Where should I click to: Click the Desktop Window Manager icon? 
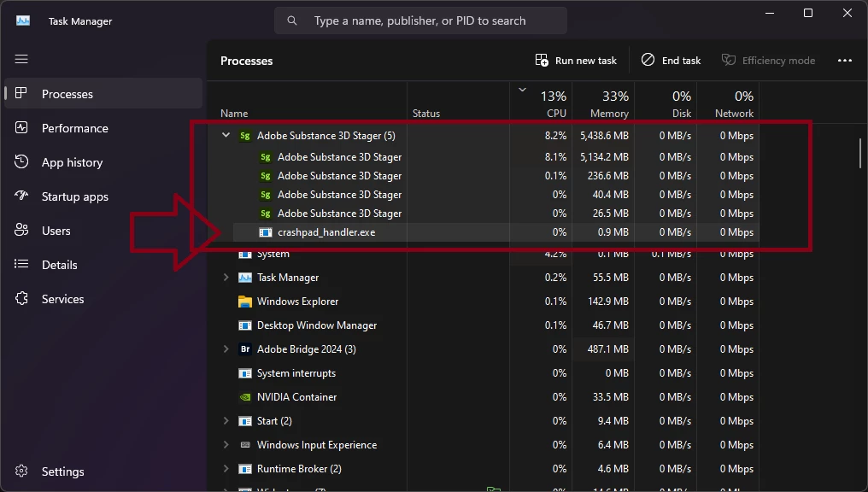tap(244, 325)
